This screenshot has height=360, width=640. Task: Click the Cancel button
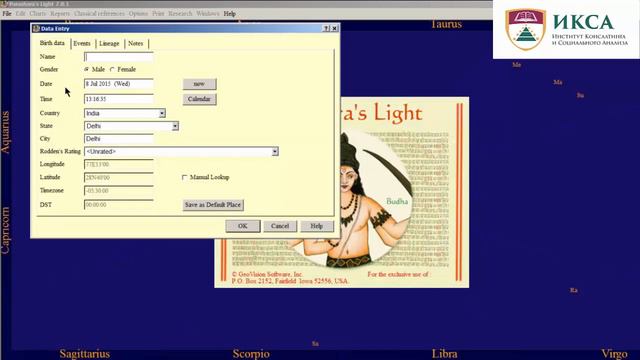(280, 226)
